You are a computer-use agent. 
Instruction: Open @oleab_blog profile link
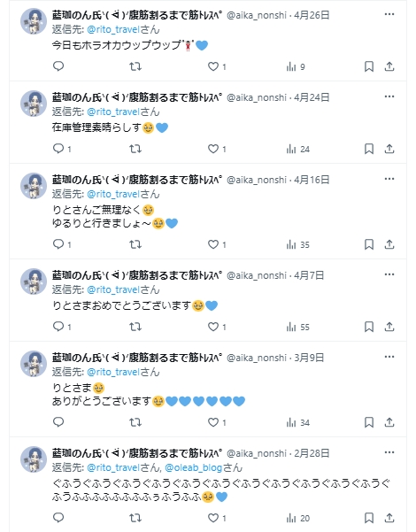[x=194, y=467]
